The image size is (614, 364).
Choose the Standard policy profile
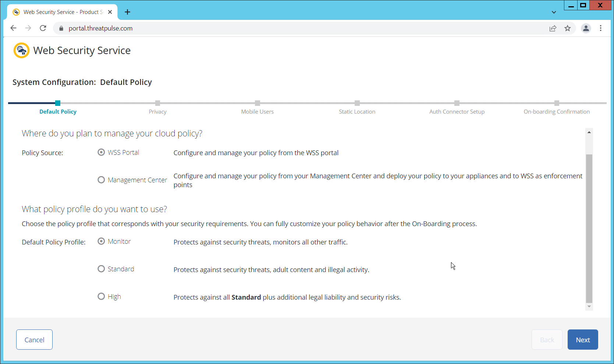(x=101, y=269)
